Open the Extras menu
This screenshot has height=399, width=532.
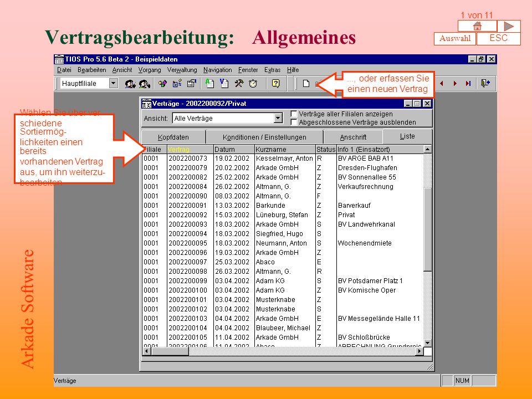click(273, 70)
